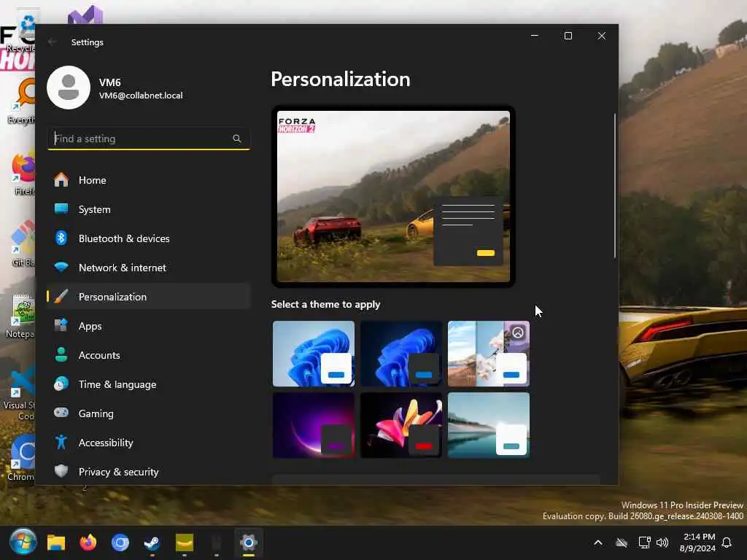Viewport: 747px width, 560px height.
Task: Open System settings category
Action: (149, 209)
